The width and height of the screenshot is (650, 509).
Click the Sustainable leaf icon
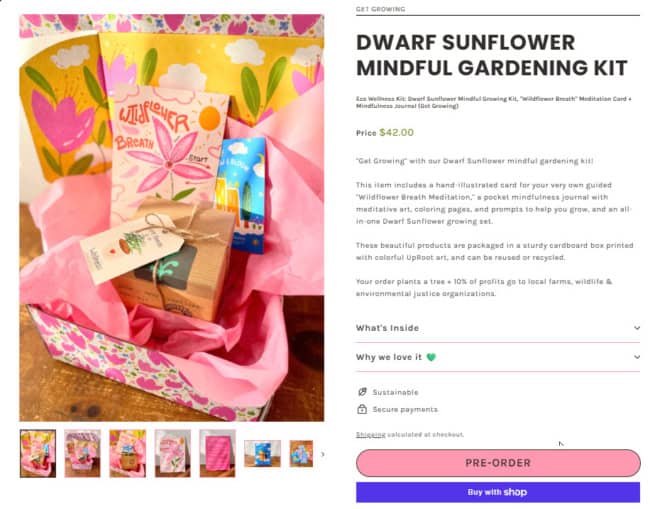click(x=362, y=392)
